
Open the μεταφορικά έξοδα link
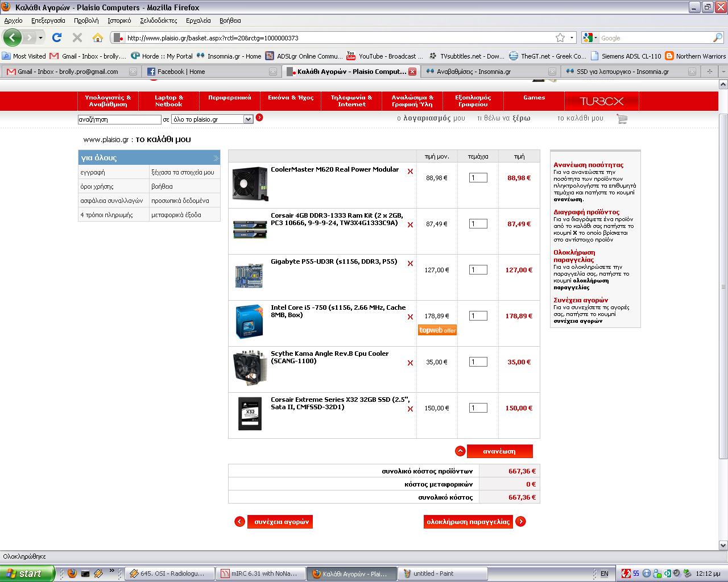(176, 215)
